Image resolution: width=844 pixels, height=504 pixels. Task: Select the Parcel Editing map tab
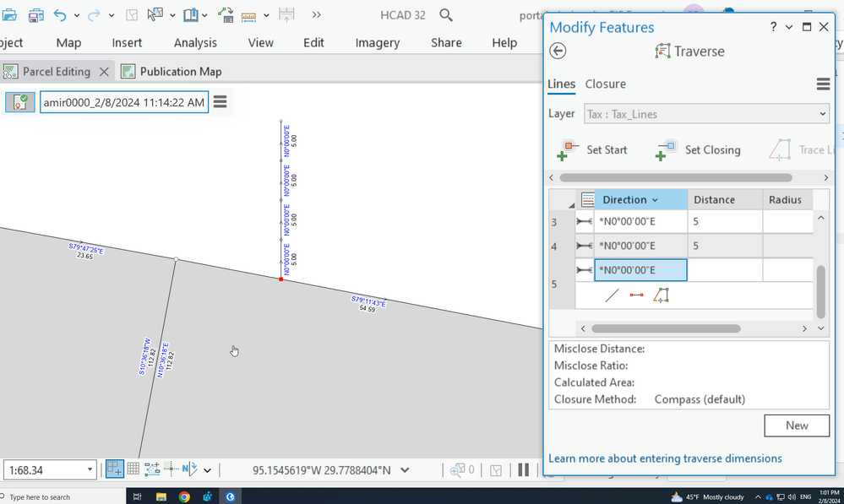coord(57,72)
